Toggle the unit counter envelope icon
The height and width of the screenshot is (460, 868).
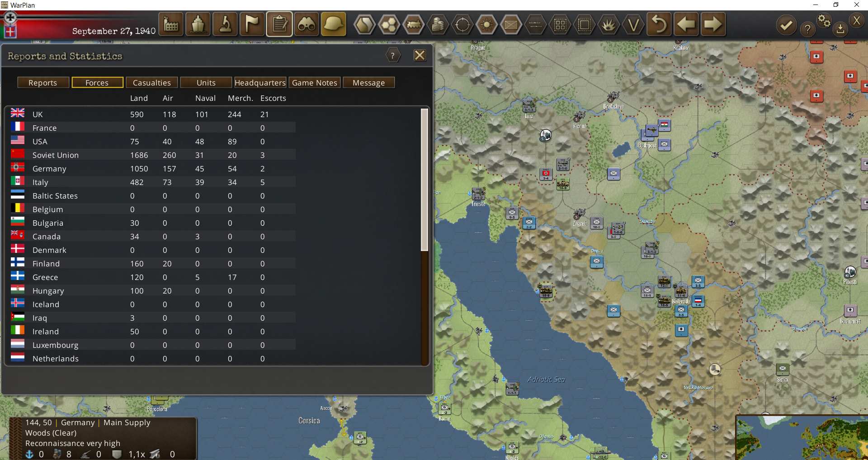511,24
